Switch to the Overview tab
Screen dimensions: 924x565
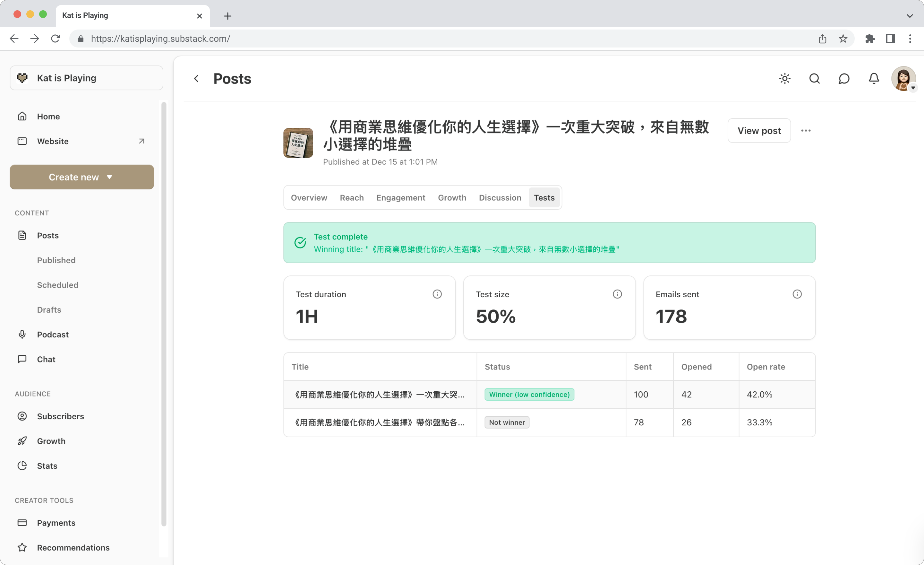coord(309,198)
